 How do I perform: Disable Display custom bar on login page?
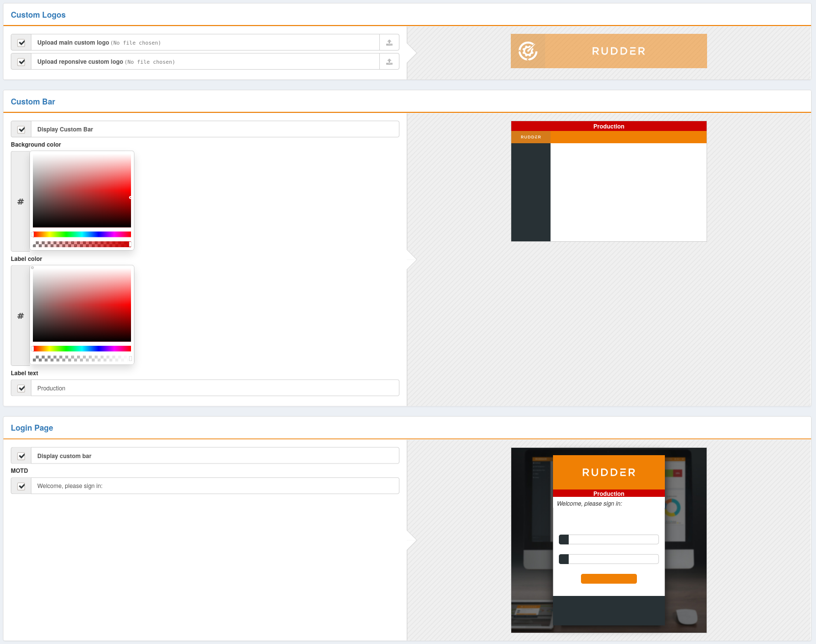pos(21,456)
